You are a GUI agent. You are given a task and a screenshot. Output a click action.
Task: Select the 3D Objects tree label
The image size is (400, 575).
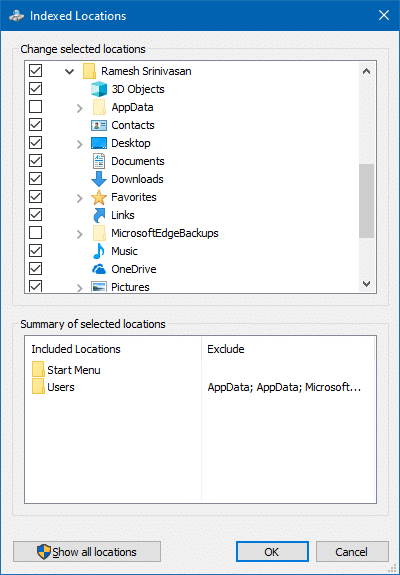click(138, 89)
